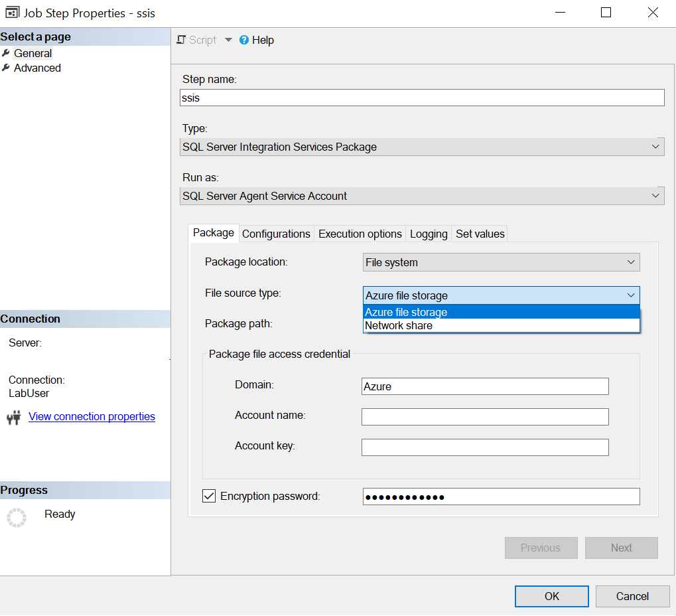Screen dimensions: 676x616
Task: Switch to the Configurations tab
Action: point(276,234)
